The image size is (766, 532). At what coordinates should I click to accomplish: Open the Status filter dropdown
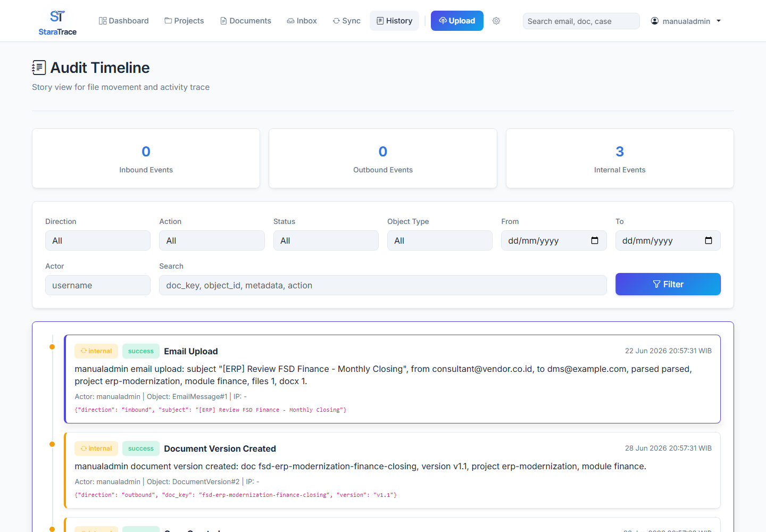pyautogui.click(x=326, y=240)
